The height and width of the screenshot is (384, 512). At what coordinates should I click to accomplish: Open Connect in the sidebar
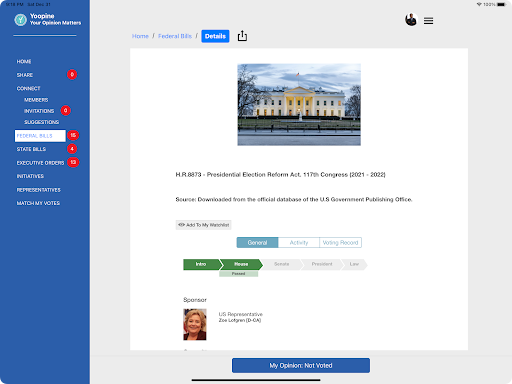[x=28, y=88]
